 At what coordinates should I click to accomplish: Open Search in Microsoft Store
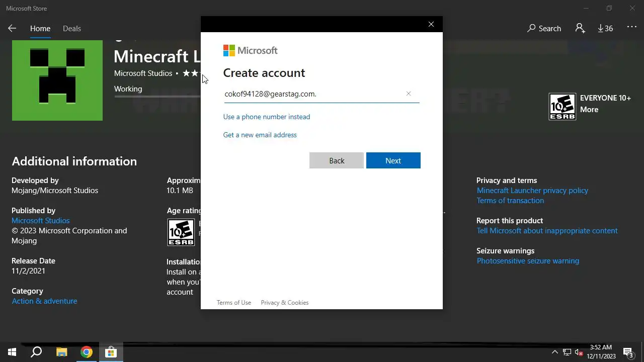(x=544, y=29)
